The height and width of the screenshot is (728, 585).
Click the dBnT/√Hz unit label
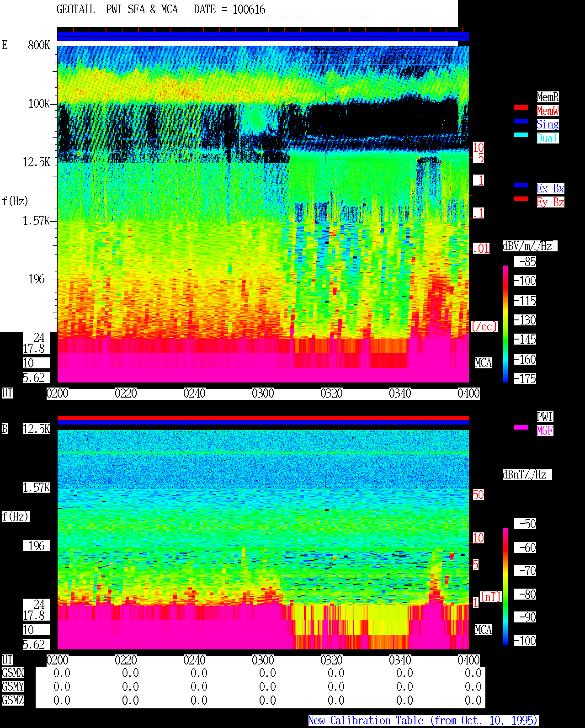tap(527, 474)
